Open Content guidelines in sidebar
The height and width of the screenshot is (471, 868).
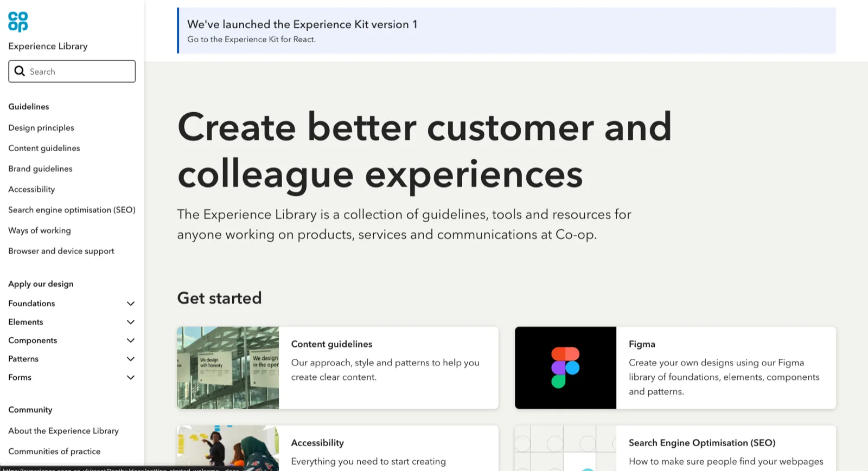pos(44,149)
